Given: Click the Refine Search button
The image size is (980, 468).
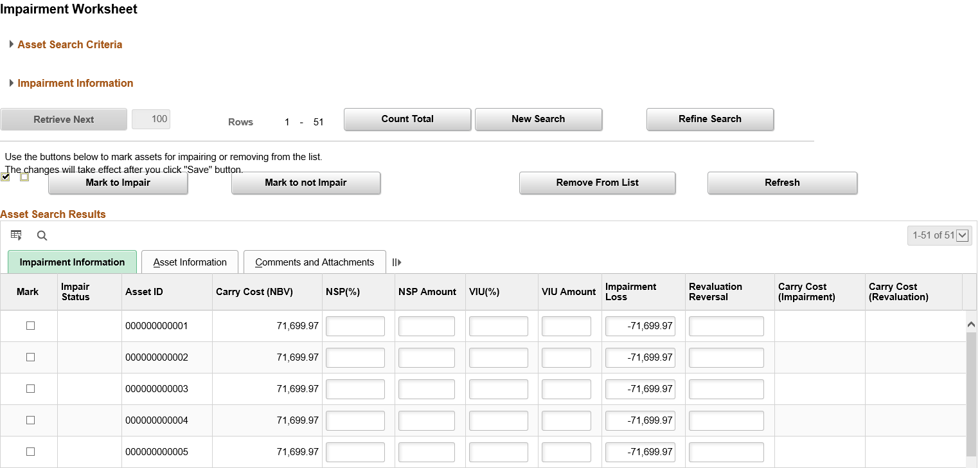Looking at the screenshot, I should tap(710, 119).
